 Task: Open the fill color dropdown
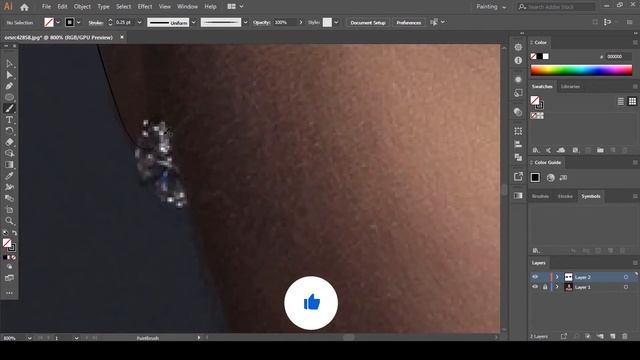(x=58, y=22)
